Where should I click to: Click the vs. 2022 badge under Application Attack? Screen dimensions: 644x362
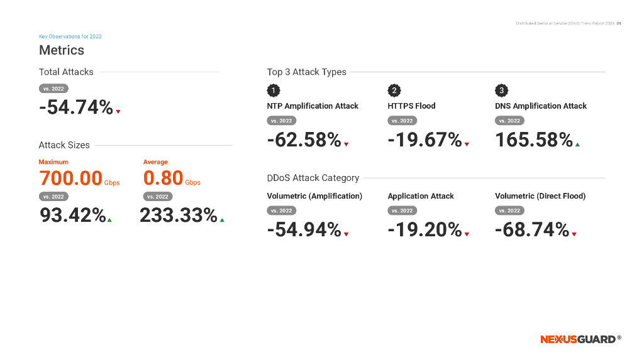click(402, 211)
